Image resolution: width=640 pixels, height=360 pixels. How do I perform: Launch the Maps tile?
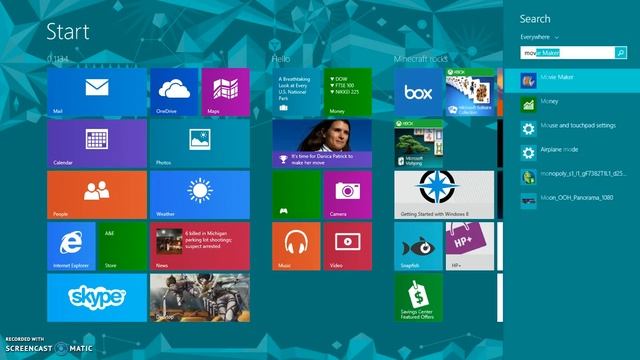(x=226, y=92)
